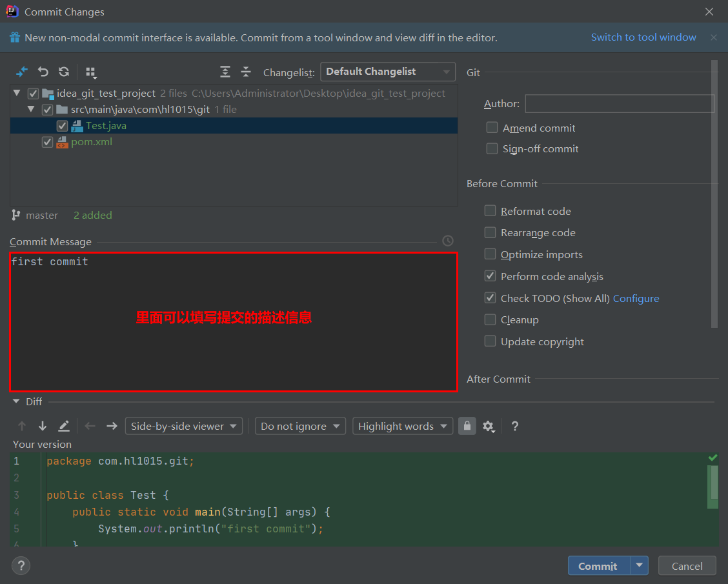Toggle the read-only lock icon
This screenshot has width=728, height=584.
pyautogui.click(x=467, y=426)
